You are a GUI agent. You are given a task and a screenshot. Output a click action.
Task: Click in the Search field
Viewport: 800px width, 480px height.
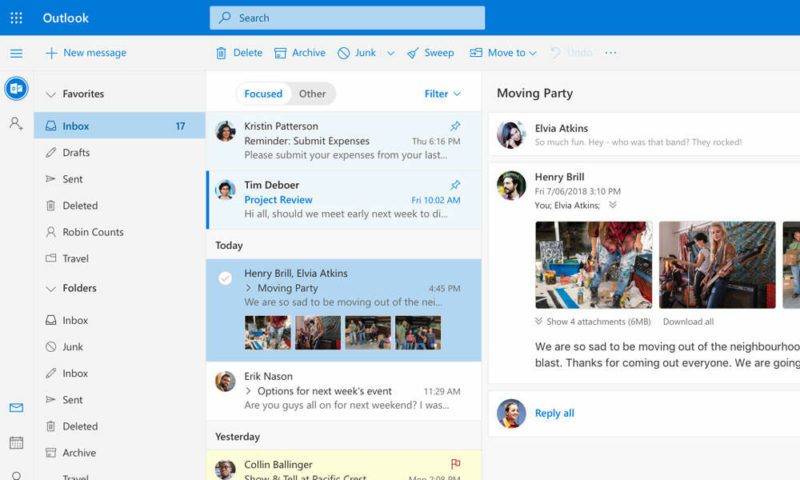347,18
